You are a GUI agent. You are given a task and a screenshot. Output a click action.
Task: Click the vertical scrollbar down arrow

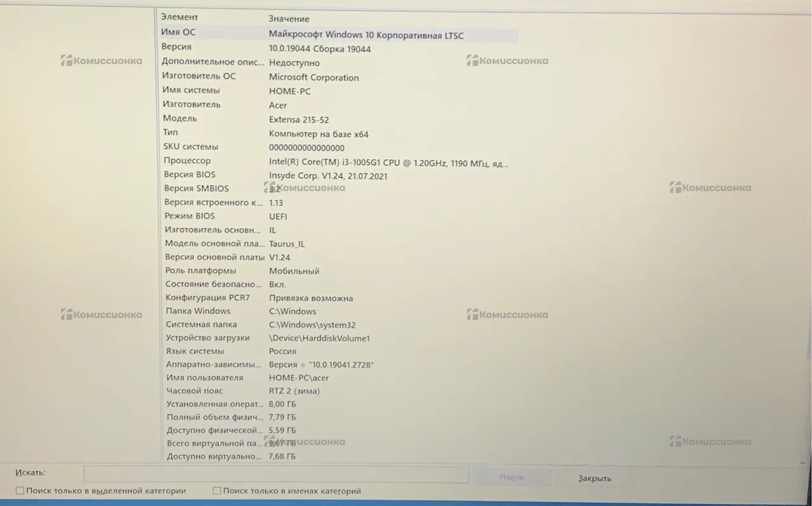click(x=803, y=463)
